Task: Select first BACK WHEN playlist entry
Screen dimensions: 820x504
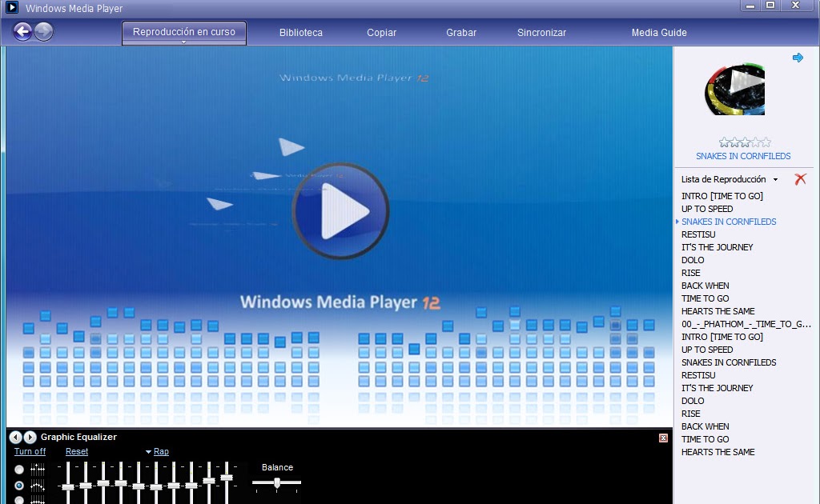Action: coord(705,286)
